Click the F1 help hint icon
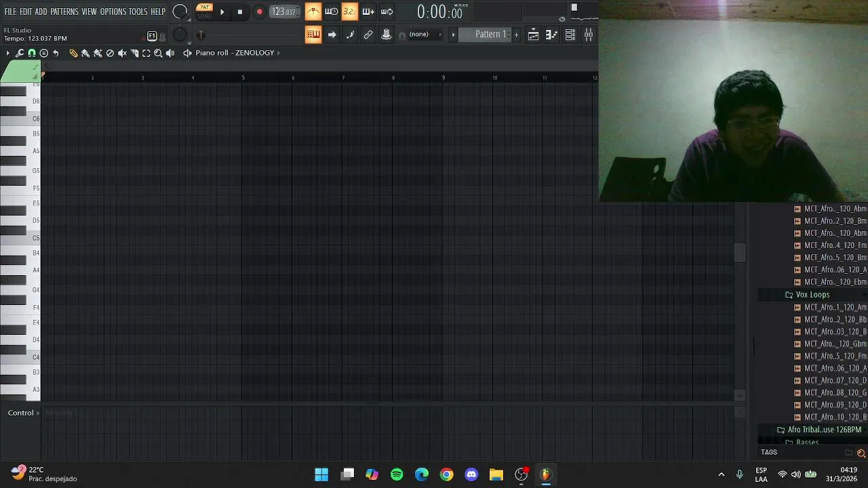The width and height of the screenshot is (868, 488). tap(152, 36)
